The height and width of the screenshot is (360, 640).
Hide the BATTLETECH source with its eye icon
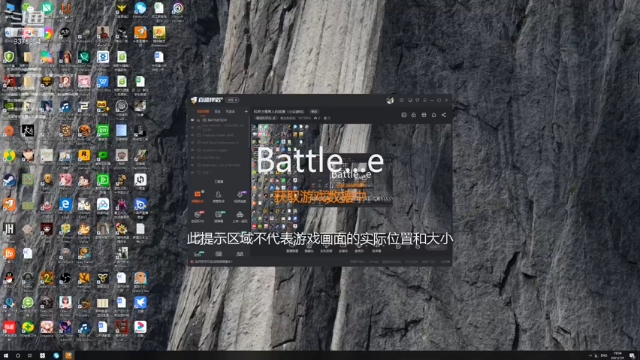[x=192, y=120]
